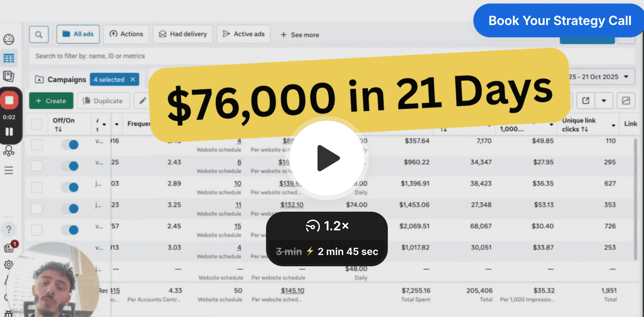The image size is (644, 317).
Task: Sort by the Off/On column header
Action: tap(64, 124)
